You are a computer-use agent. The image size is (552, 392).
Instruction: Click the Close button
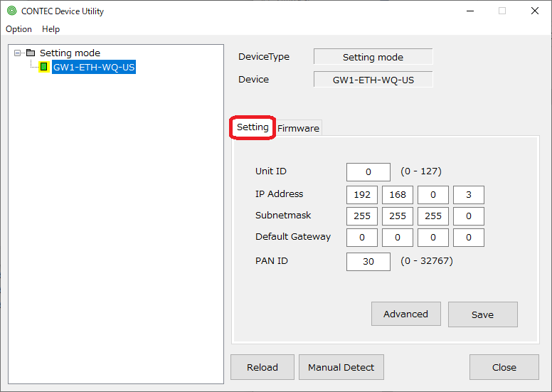pos(504,367)
